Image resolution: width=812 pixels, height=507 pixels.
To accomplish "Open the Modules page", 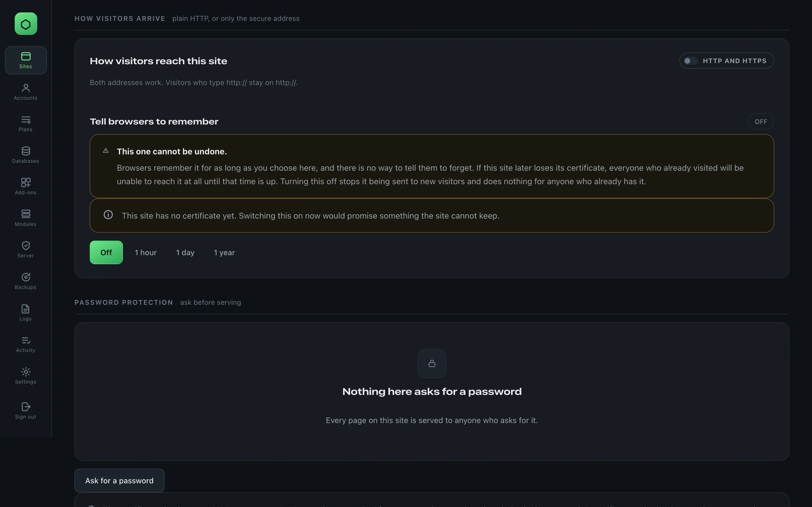I will (26, 218).
